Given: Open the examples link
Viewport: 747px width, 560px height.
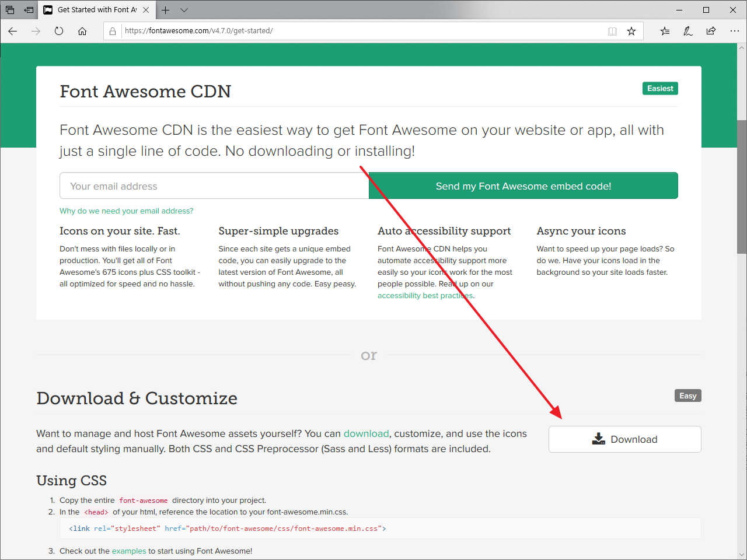Looking at the screenshot, I should (129, 551).
